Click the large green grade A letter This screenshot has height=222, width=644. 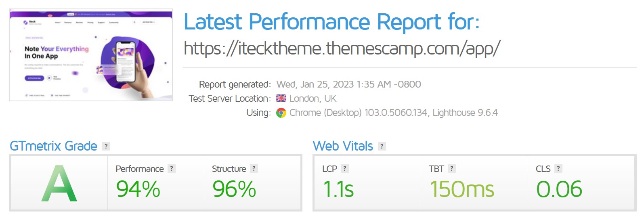click(x=59, y=184)
